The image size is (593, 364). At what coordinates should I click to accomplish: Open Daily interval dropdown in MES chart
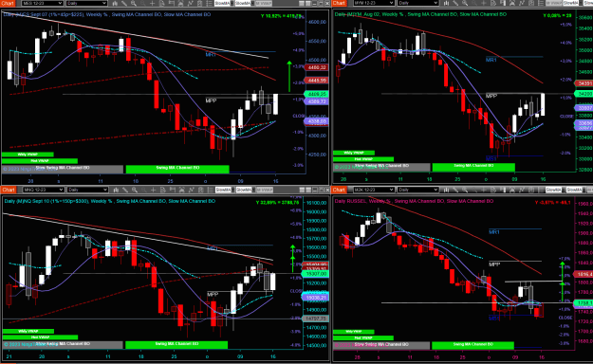pos(86,3)
